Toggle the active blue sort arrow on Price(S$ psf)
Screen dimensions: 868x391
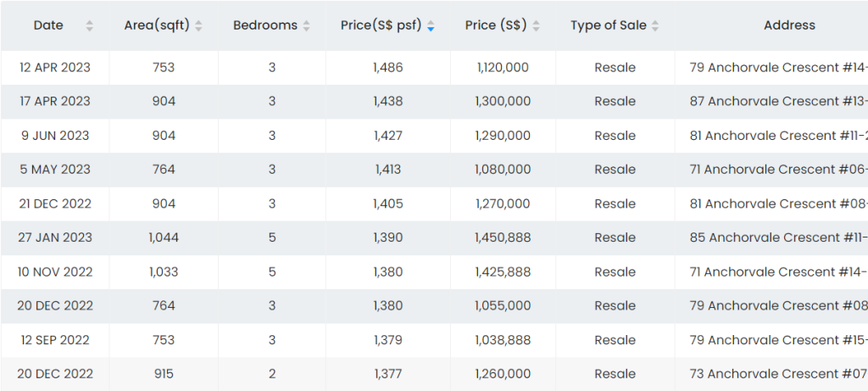(431, 26)
